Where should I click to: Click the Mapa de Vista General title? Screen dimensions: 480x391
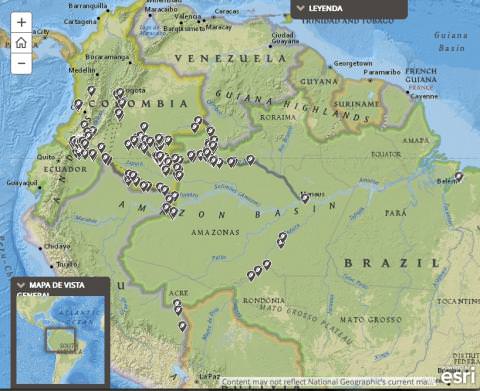pos(57,285)
